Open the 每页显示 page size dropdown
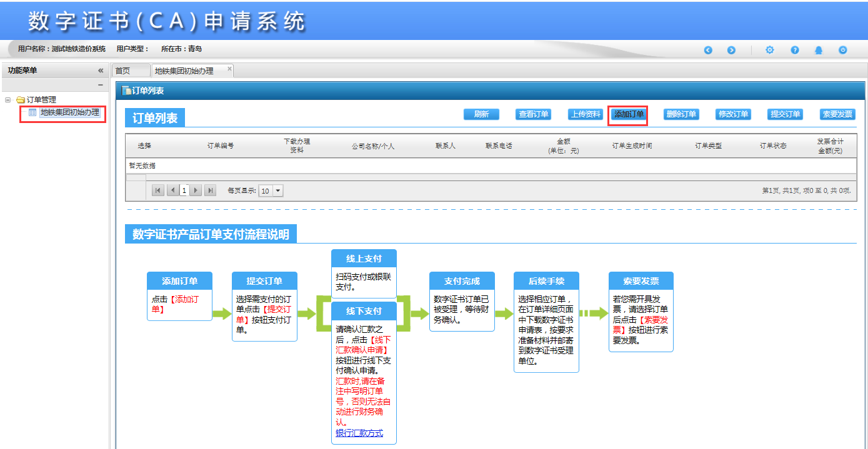Screen dimensions: 868x449 point(277,191)
